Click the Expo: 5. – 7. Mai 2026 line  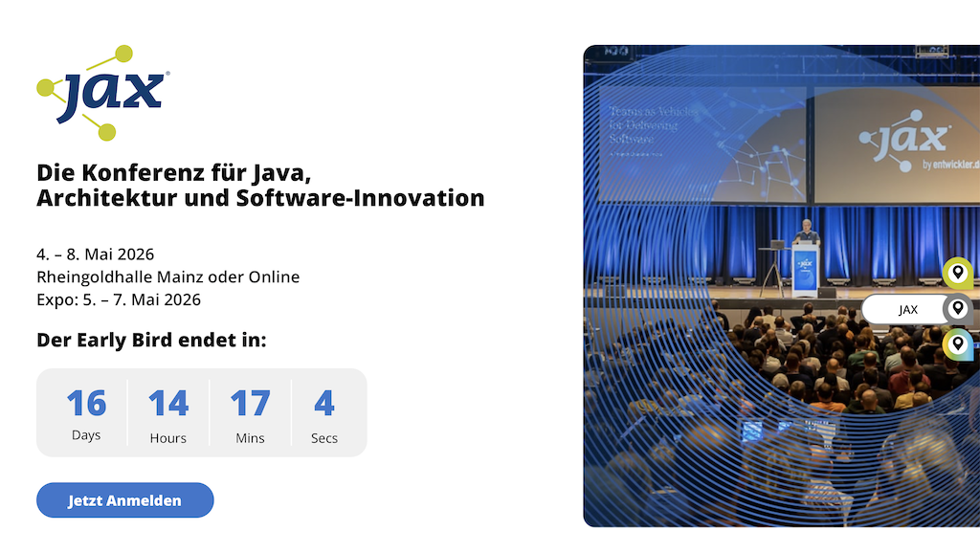119,299
